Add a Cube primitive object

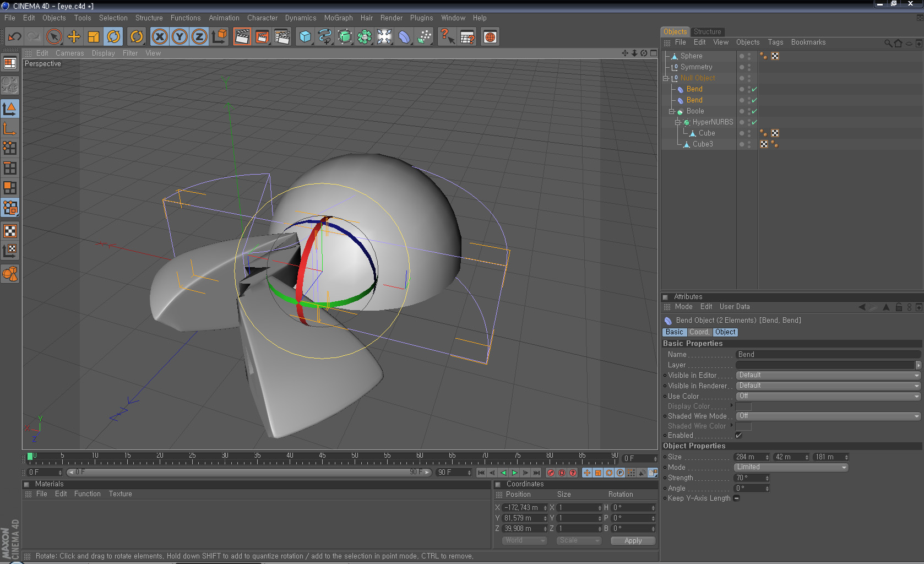pyautogui.click(x=305, y=37)
